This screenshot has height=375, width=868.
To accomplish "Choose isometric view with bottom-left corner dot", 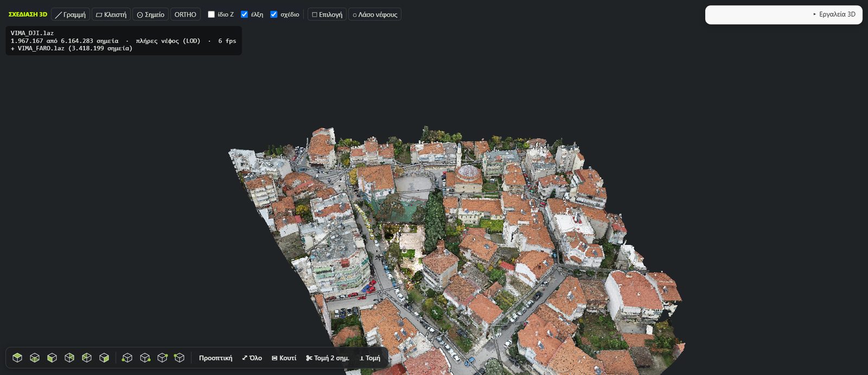I will point(127,358).
